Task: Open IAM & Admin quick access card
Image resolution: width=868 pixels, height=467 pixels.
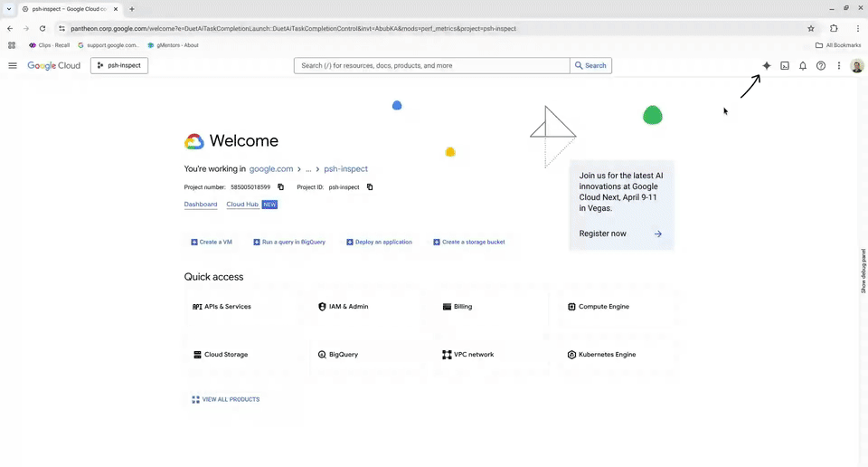Action: coord(368,306)
